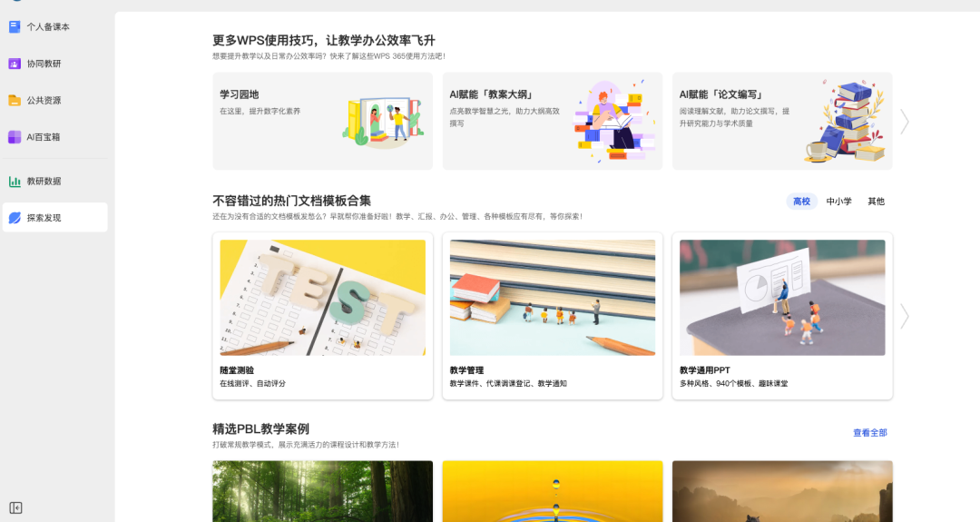Image resolution: width=980 pixels, height=522 pixels.
Task: Click the 随堂测验 title text
Action: (x=237, y=370)
